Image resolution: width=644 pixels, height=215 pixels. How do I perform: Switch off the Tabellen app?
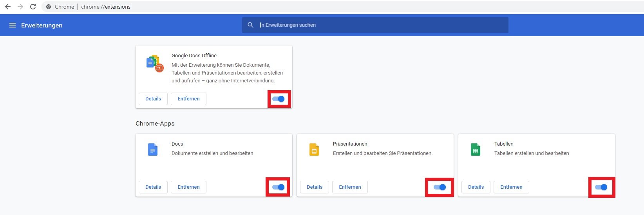(x=601, y=187)
